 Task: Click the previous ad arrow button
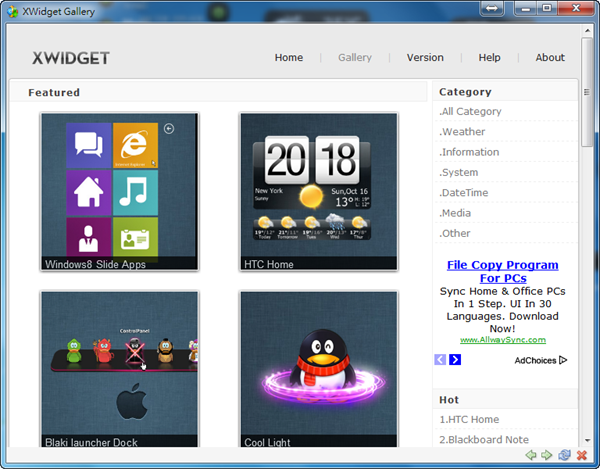tap(440, 360)
